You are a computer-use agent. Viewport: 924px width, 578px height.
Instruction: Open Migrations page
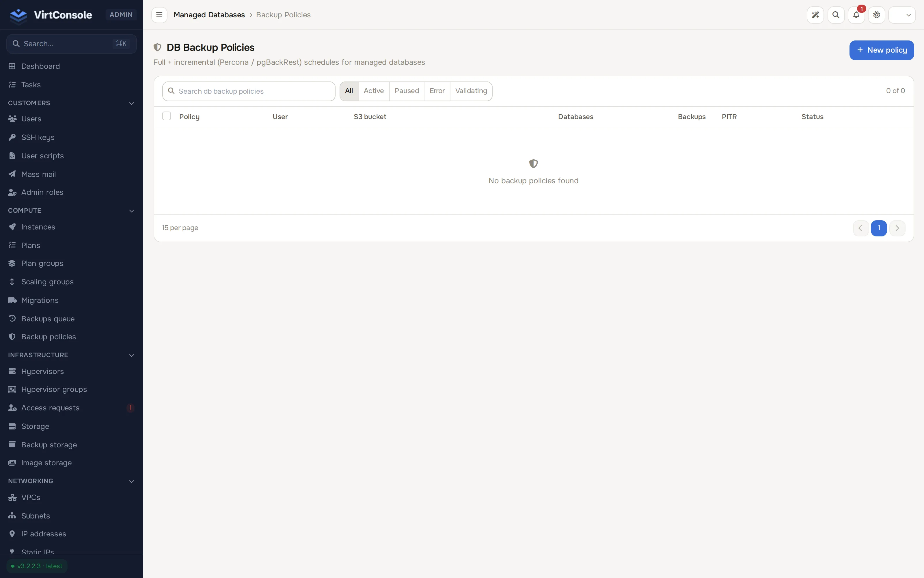pos(71,300)
